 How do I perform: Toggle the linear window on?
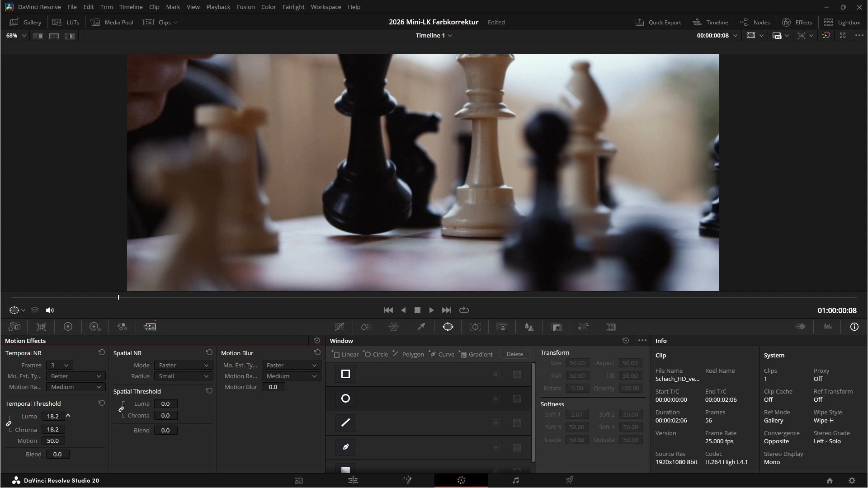(345, 374)
